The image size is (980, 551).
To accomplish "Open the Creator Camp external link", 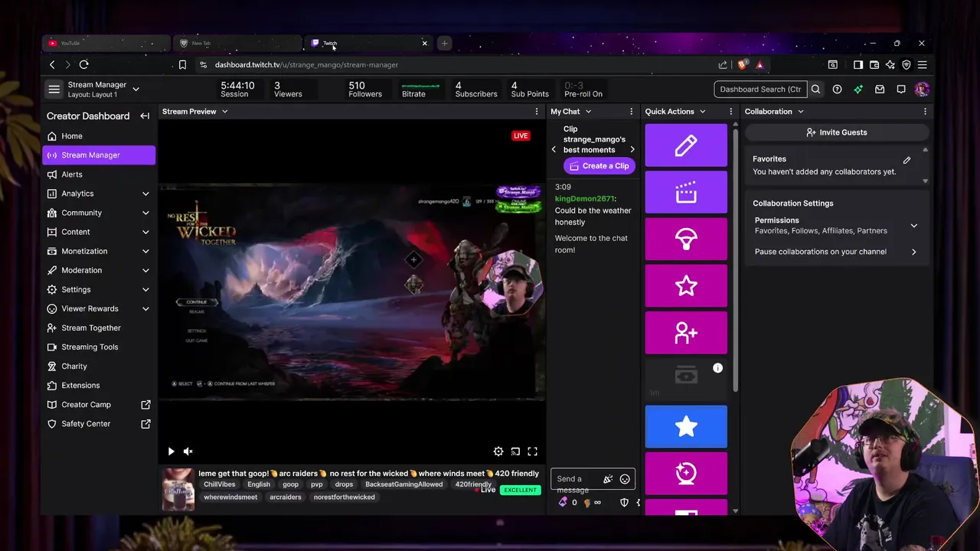I will click(100, 404).
